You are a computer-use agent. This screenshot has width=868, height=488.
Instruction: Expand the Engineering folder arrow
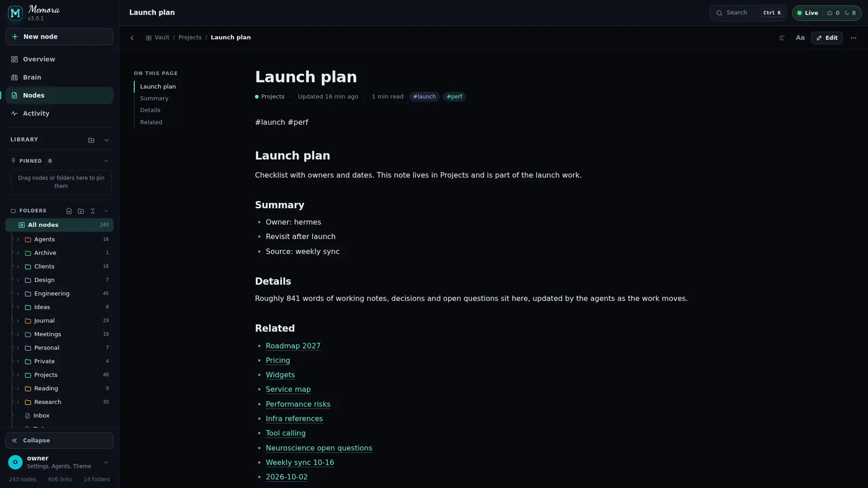coord(18,293)
